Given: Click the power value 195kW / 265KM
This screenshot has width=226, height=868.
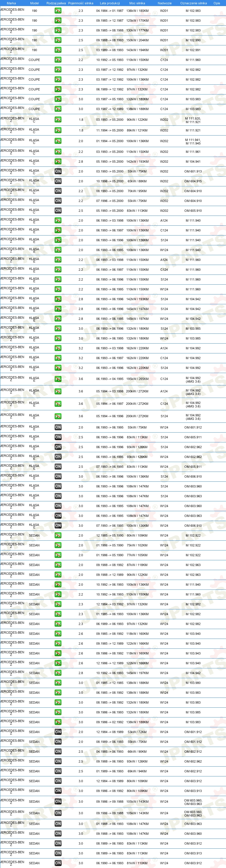Looking at the screenshot, I should tap(137, 379).
